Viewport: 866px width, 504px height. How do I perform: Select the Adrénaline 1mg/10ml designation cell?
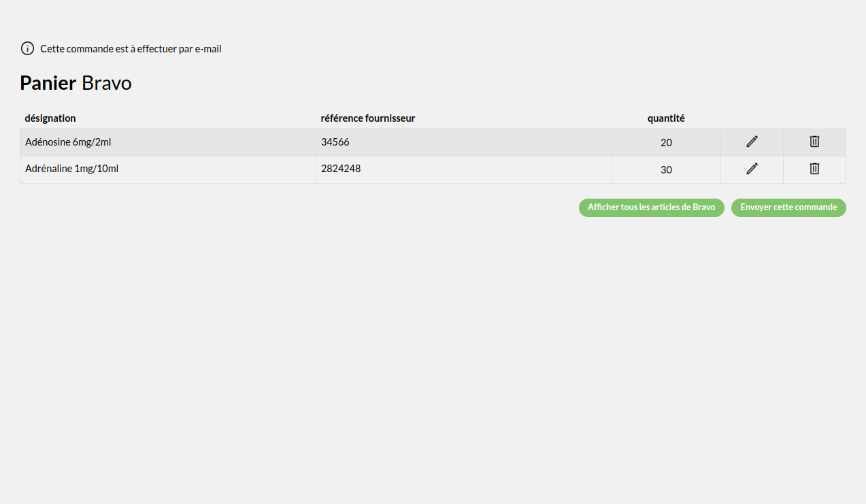tap(71, 169)
